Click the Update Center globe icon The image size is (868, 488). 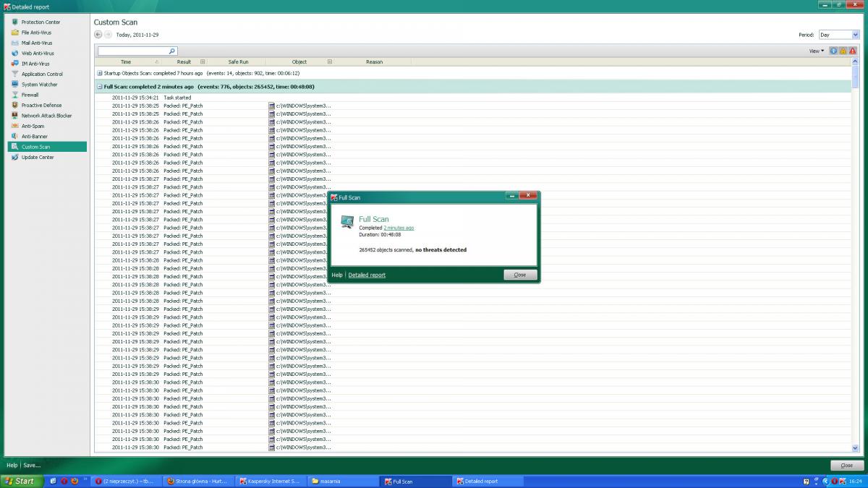[x=14, y=157]
